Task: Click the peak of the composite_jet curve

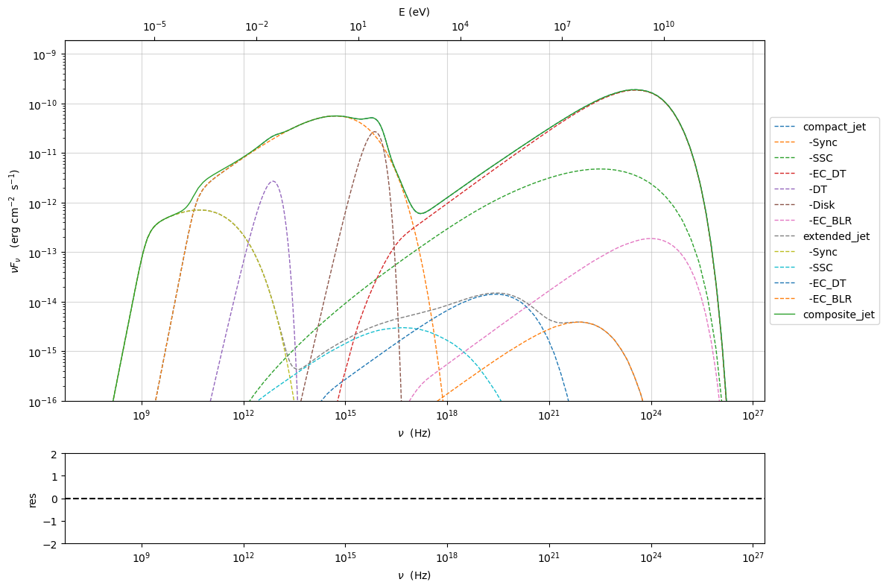Action: pos(633,88)
